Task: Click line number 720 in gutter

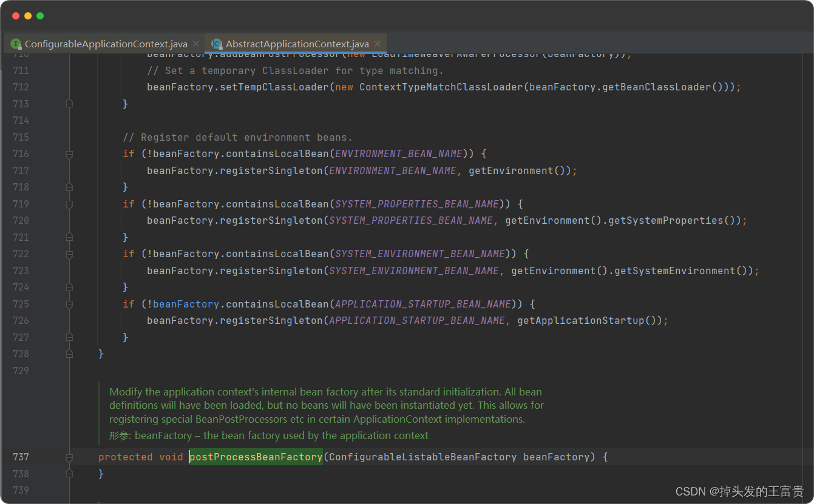Action: click(x=21, y=220)
